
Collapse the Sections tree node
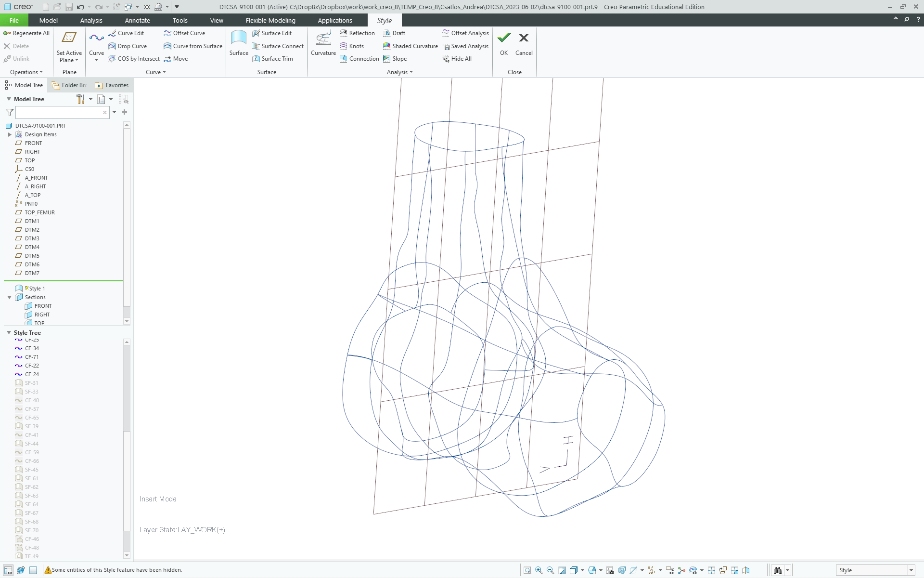pos(9,297)
